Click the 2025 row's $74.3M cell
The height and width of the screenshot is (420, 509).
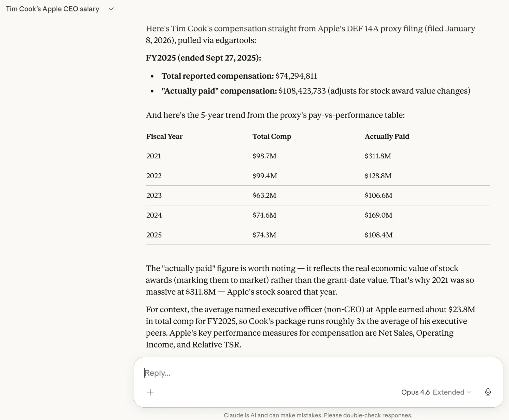click(264, 235)
